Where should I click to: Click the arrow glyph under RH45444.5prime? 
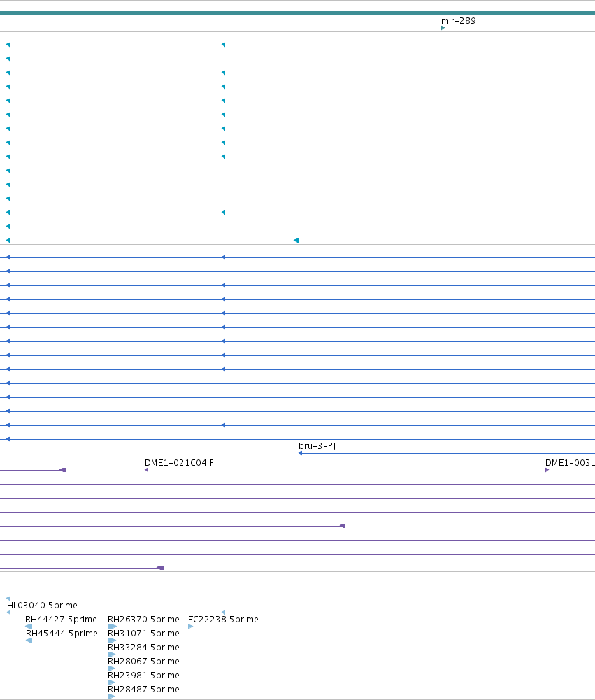(29, 641)
